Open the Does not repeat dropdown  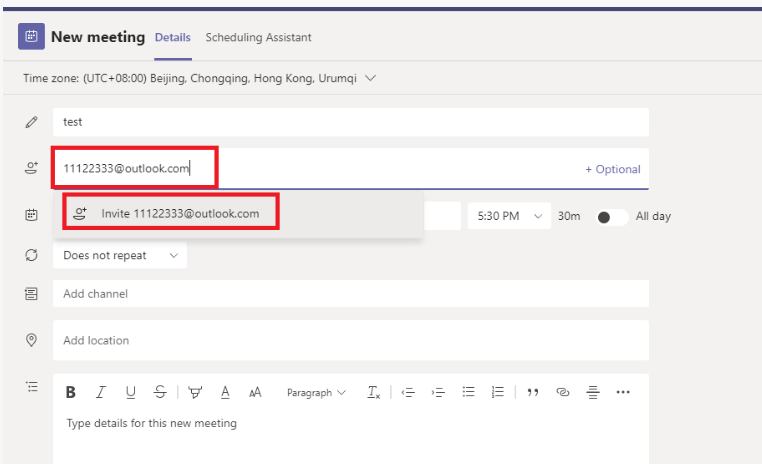[120, 255]
